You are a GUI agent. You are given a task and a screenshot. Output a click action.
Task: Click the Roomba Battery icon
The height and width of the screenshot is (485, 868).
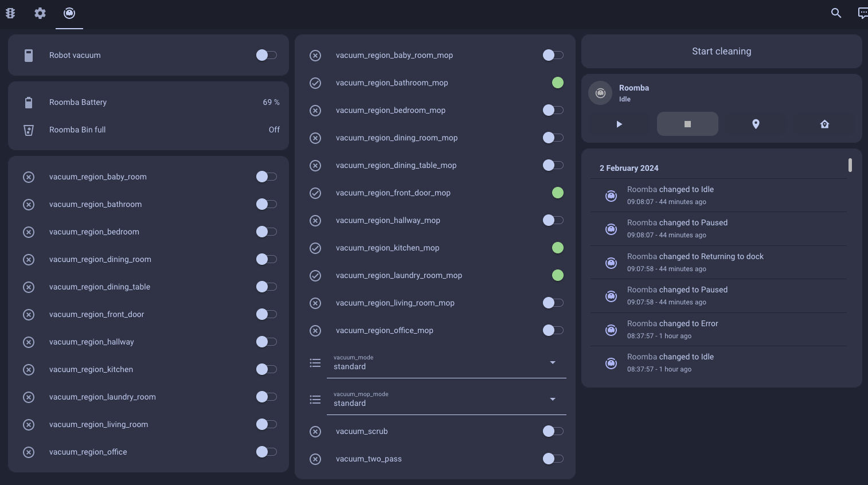coord(29,103)
